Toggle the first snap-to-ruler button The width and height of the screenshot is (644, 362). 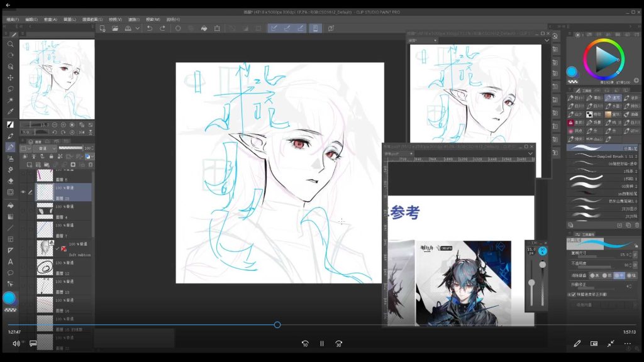click(274, 28)
